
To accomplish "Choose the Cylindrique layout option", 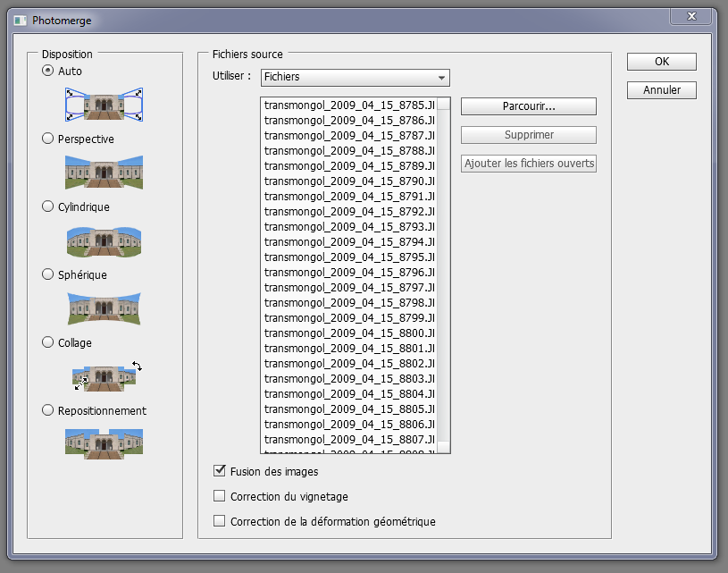I will [x=48, y=206].
